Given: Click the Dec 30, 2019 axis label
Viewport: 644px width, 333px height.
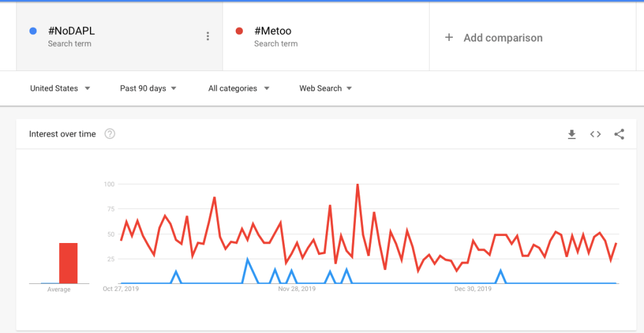Looking at the screenshot, I should [x=473, y=289].
